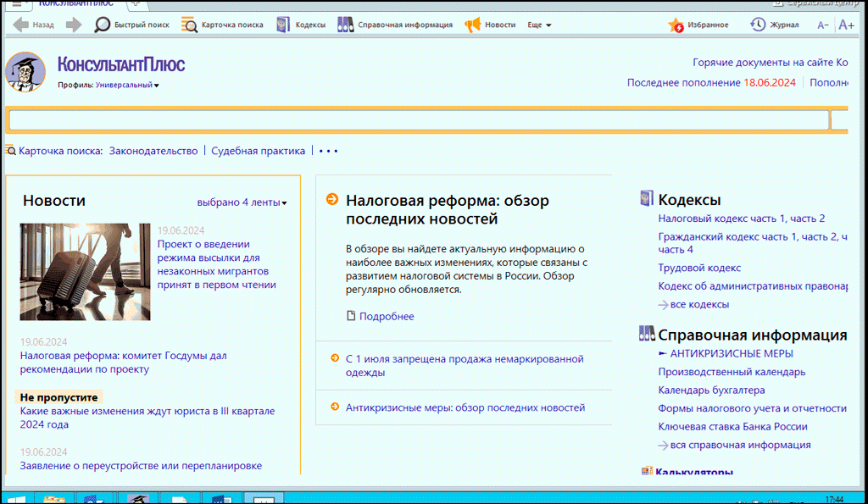Screen dimensions: 868x504
Task: Click the document icon next to Подробнее
Action: 350,316
